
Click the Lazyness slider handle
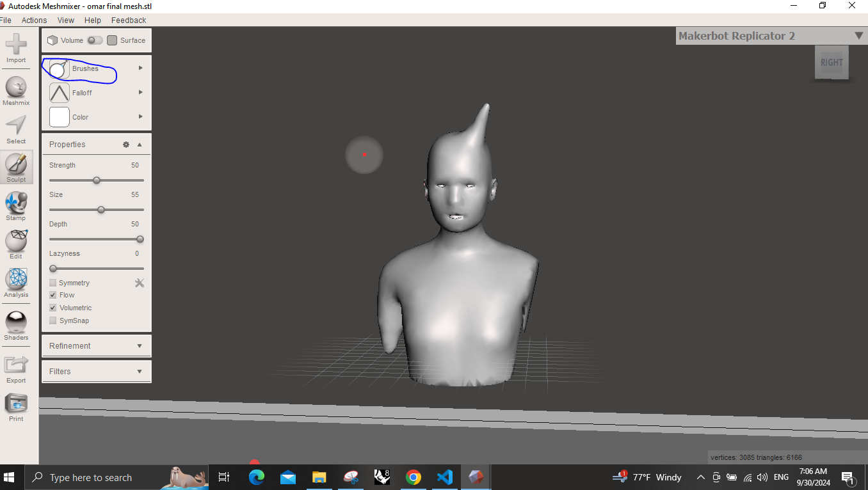(x=53, y=269)
